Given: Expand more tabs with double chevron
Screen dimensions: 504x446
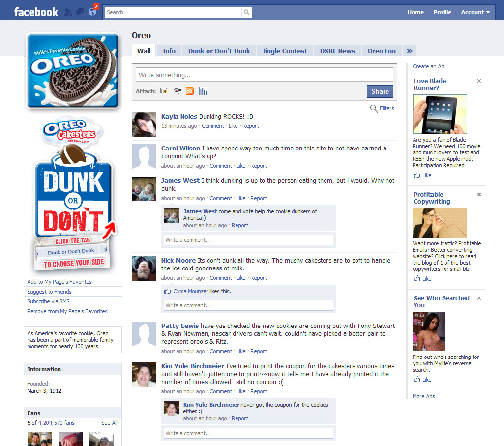Looking at the screenshot, I should pyautogui.click(x=409, y=51).
